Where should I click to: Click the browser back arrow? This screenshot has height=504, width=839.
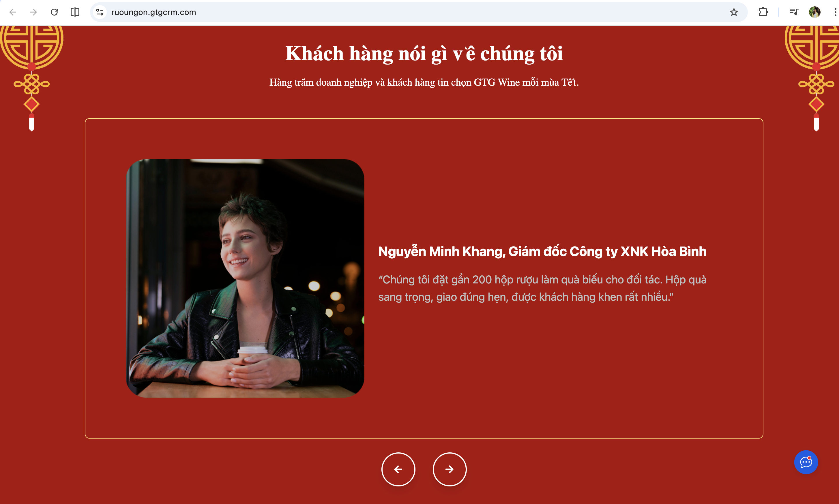(13, 12)
